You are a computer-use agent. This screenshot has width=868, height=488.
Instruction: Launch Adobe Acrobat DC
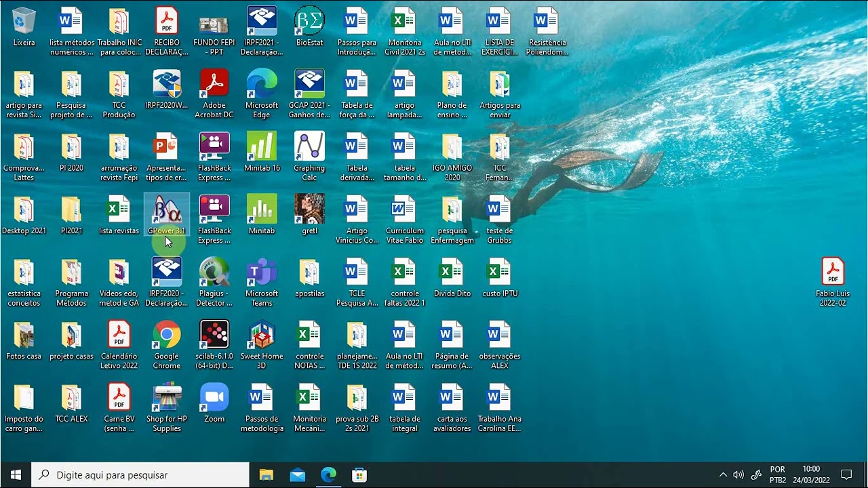click(x=214, y=94)
